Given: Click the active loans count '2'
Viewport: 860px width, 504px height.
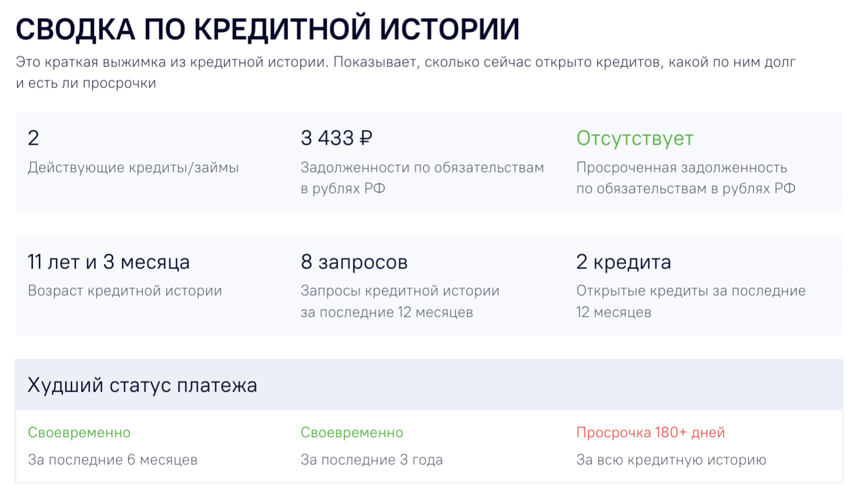Looking at the screenshot, I should (x=34, y=138).
